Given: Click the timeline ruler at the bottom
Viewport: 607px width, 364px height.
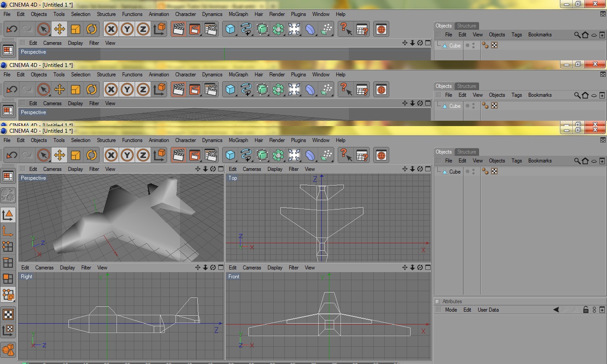Looking at the screenshot, I should point(178,362).
